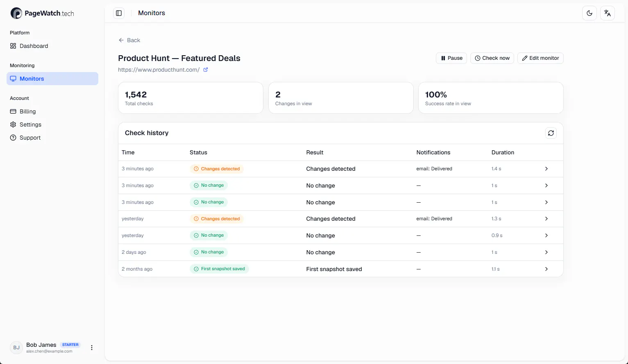The image size is (628, 364).
Task: Click the First snapshot saved result text
Action: [334, 269]
